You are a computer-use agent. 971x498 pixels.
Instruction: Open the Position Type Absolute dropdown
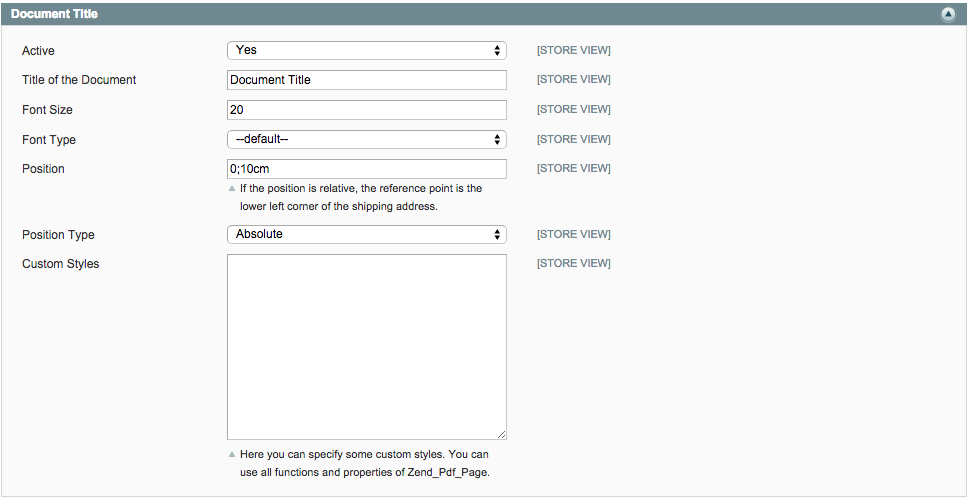pyautogui.click(x=366, y=234)
